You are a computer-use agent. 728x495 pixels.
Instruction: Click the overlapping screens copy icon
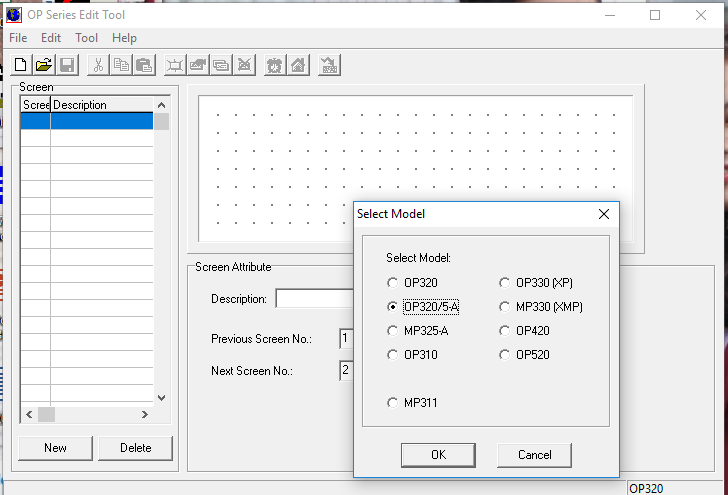click(x=221, y=65)
